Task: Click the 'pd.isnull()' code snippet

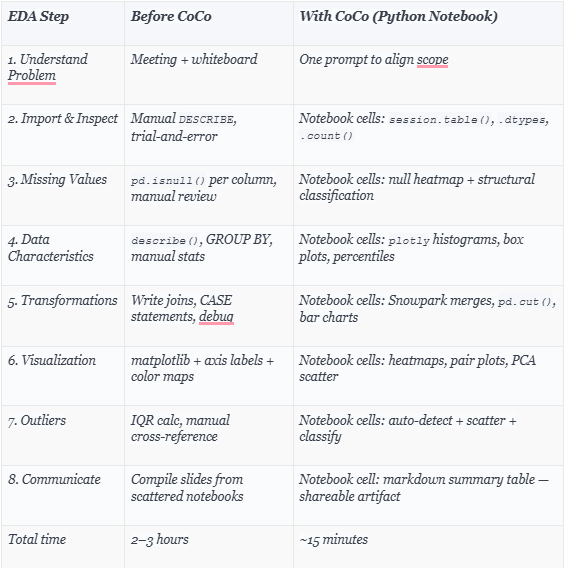Action: pyautogui.click(x=168, y=180)
